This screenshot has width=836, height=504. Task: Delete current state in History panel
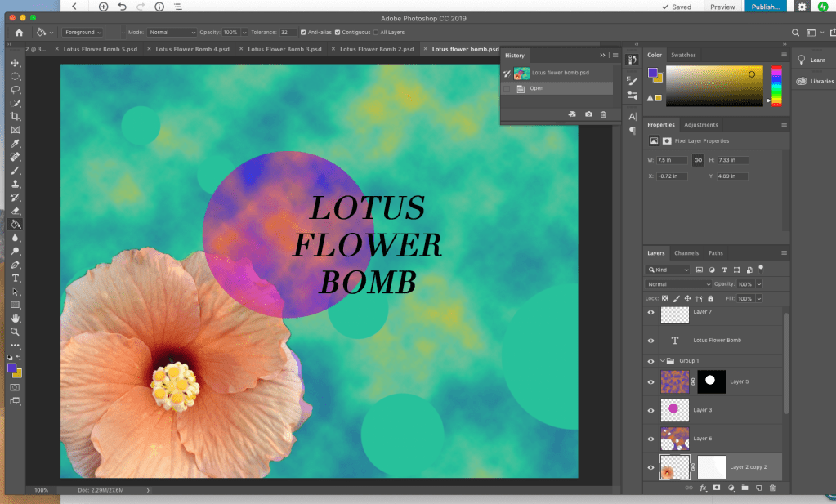point(603,114)
